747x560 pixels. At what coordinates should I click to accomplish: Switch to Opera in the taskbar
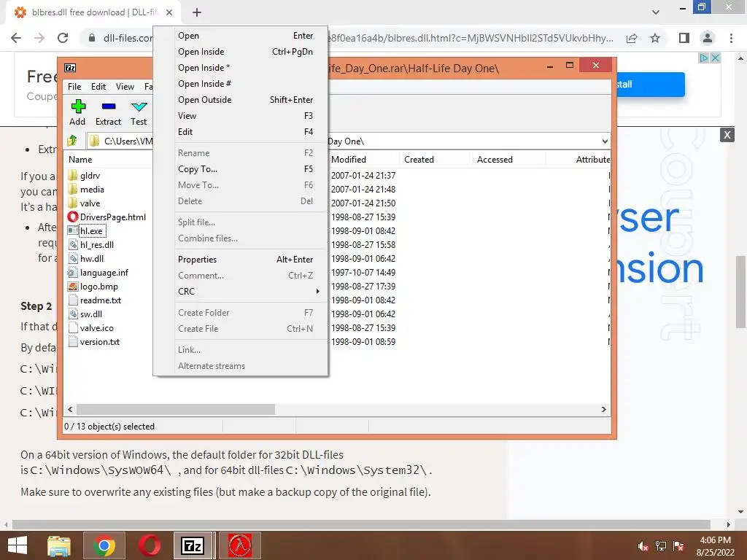pos(150,545)
